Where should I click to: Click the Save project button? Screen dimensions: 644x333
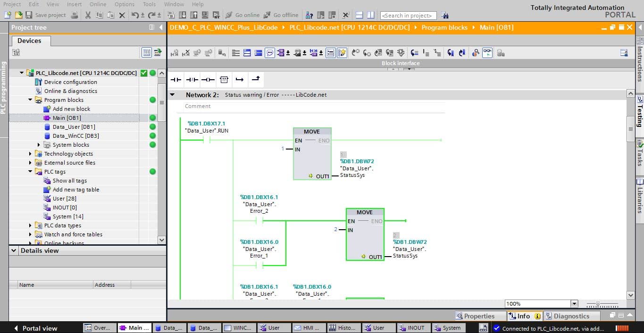tap(45, 15)
